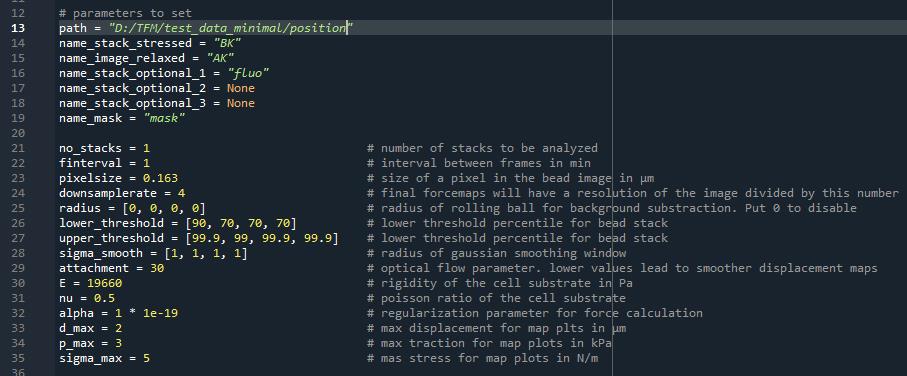Click the upper_threshold list values
Image resolution: width=907 pixels, height=376 pixels.
coord(262,238)
